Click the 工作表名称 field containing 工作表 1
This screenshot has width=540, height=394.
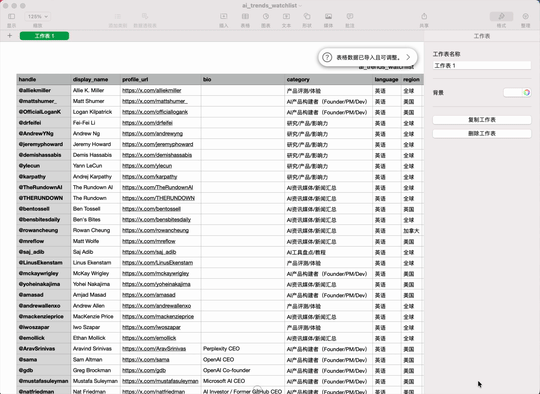(482, 65)
